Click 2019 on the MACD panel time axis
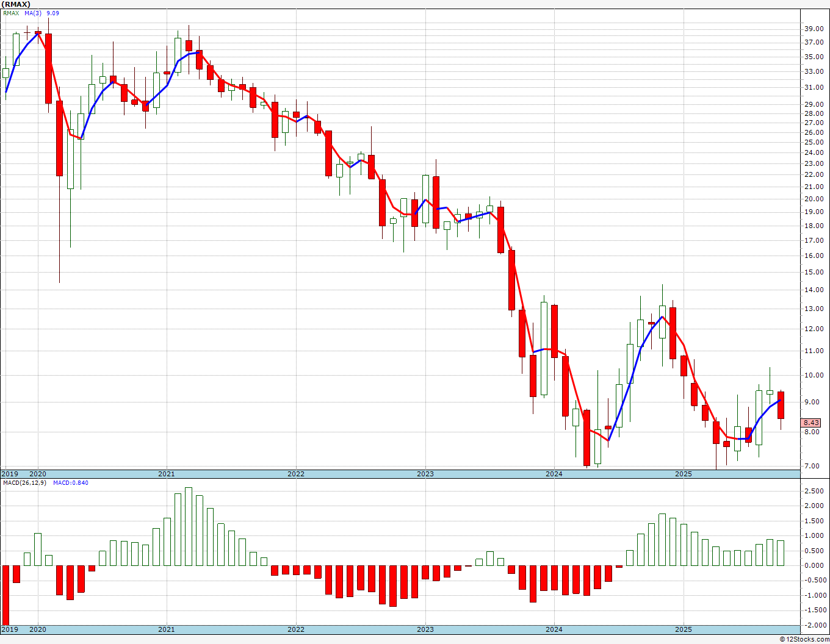 pos(10,629)
